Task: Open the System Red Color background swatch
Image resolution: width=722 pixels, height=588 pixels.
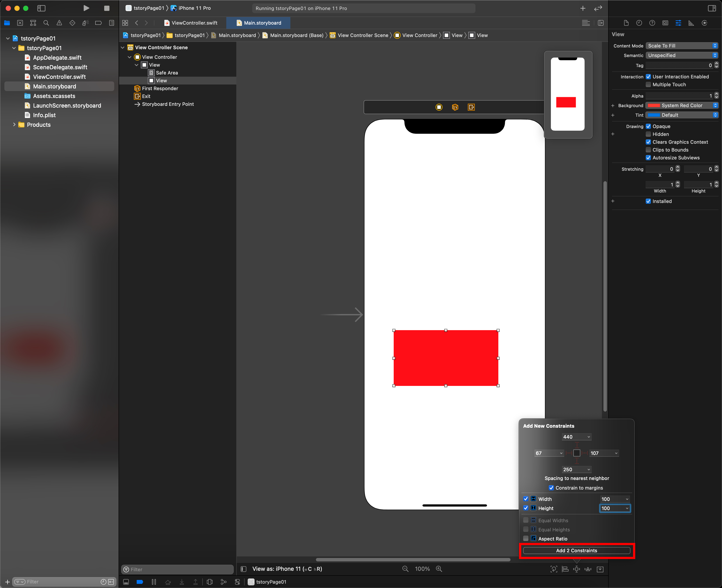Action: (x=654, y=106)
